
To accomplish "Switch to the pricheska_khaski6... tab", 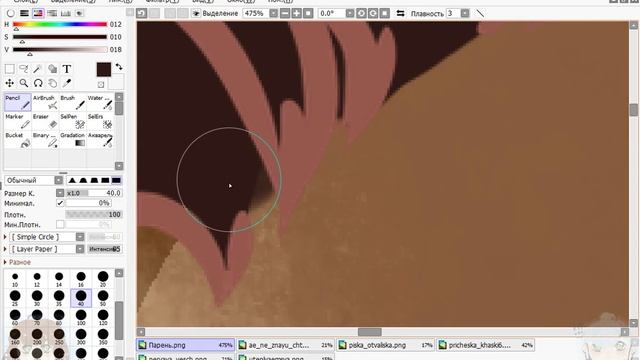I will (x=486, y=345).
